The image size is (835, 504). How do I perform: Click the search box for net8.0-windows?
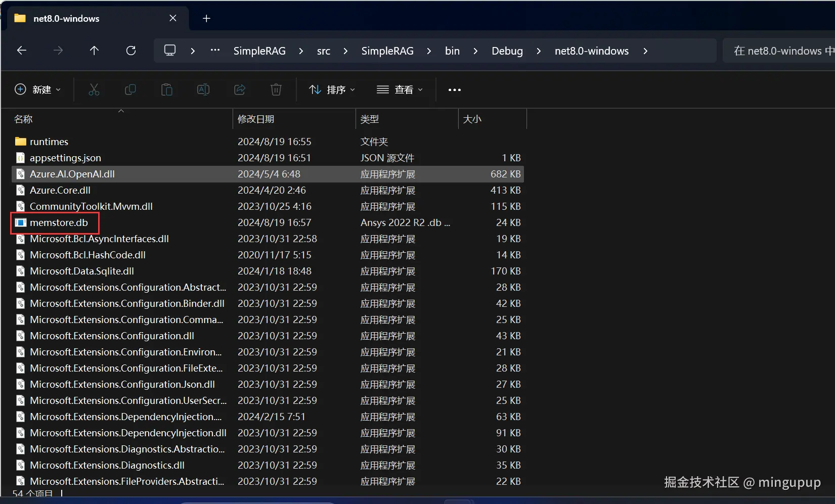779,51
